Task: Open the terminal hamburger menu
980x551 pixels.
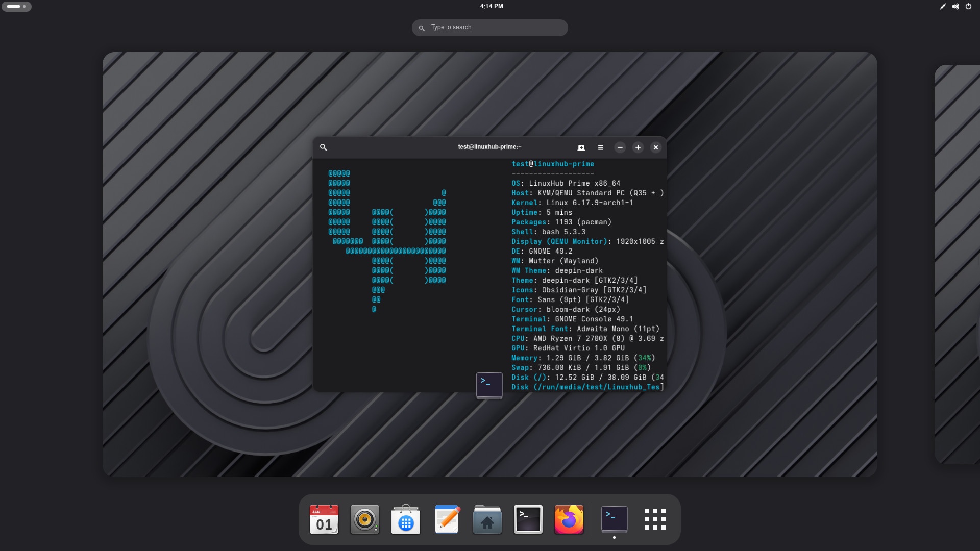Action: tap(601, 147)
